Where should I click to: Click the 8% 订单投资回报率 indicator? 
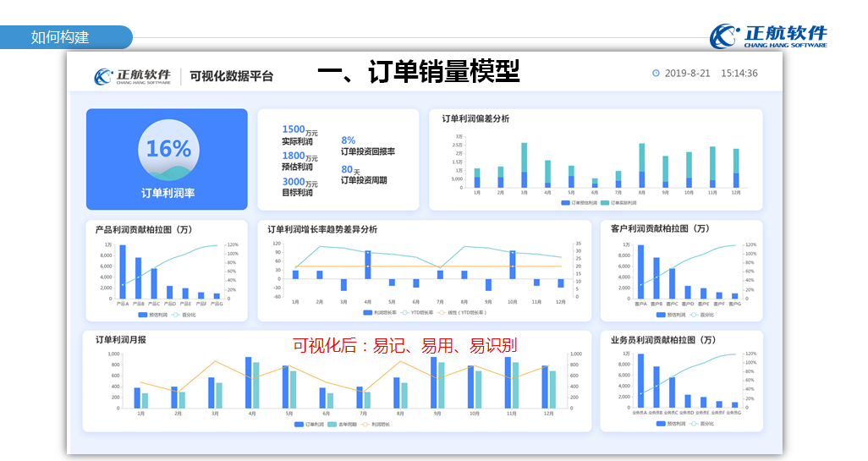pos(367,145)
